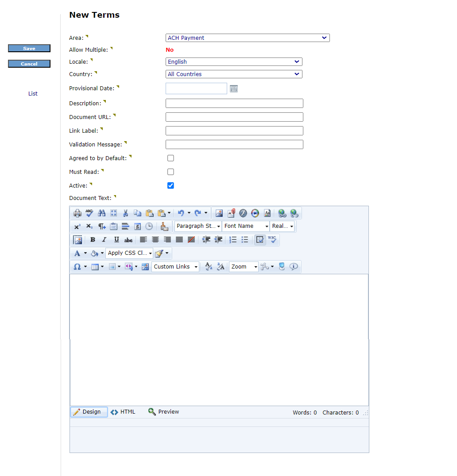Enable the Agreed to by Default checkbox
Screen dimensions: 457x476
pos(170,158)
